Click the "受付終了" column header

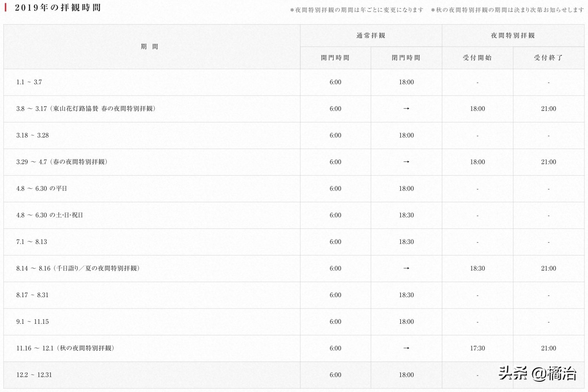548,58
